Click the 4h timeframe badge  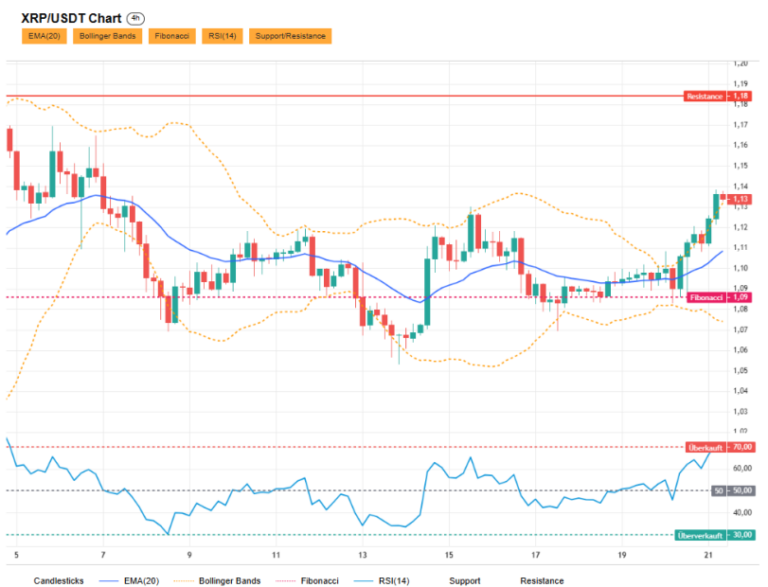click(x=136, y=19)
